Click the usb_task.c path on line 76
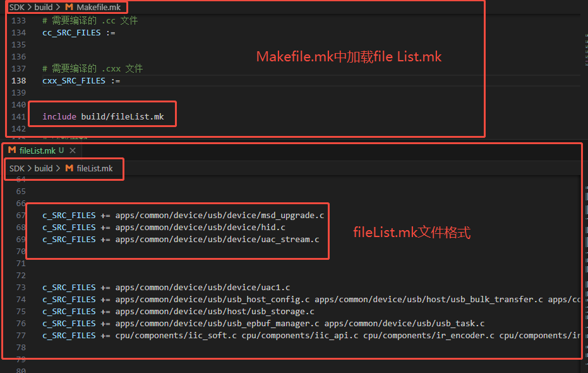 click(404, 324)
